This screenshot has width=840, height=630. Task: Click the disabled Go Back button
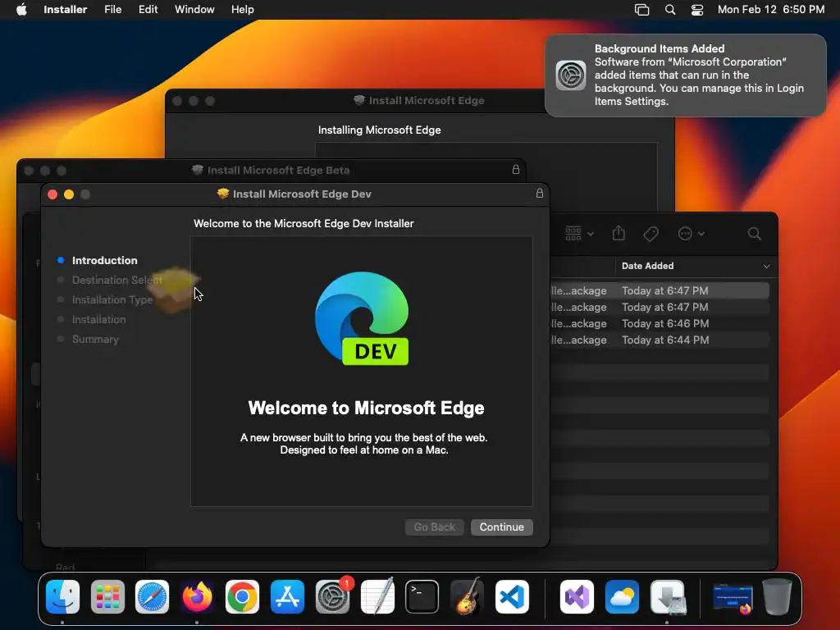pyautogui.click(x=435, y=527)
